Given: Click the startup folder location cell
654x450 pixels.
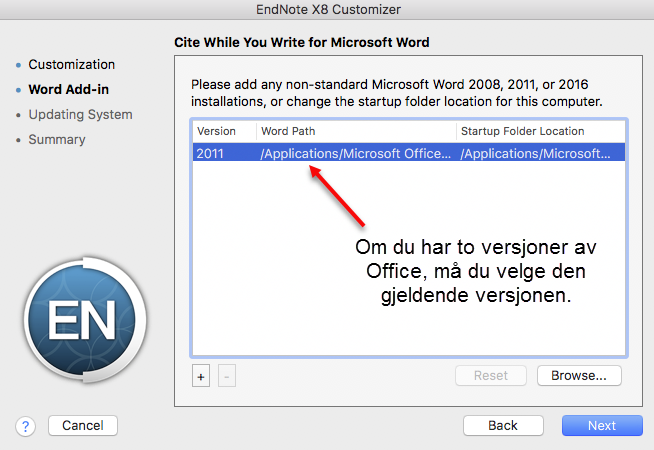Looking at the screenshot, I should tap(535, 153).
